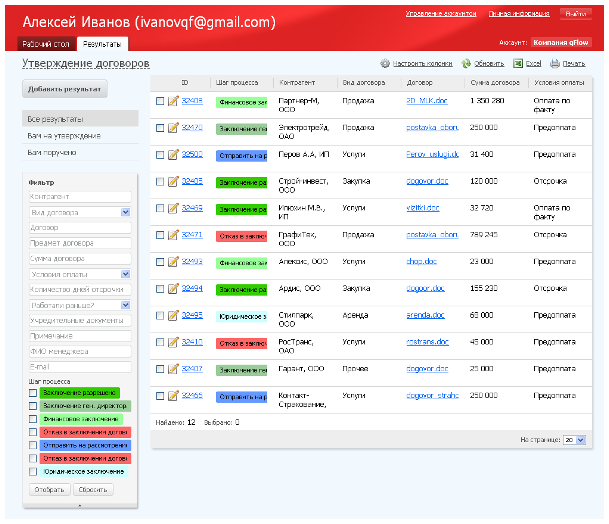Click edit pencil icon in Гарант row
609x524 pixels.
click(x=173, y=369)
